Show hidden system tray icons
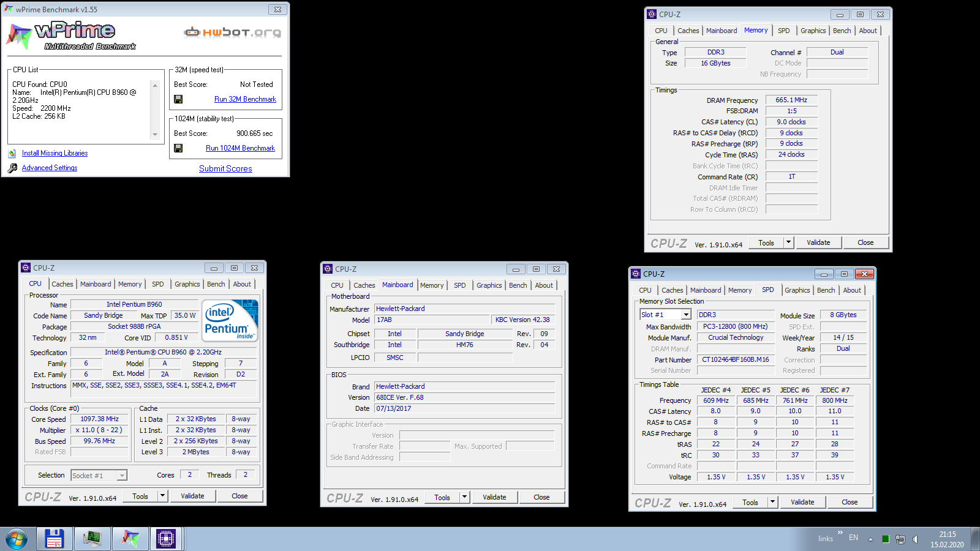 tap(869, 539)
